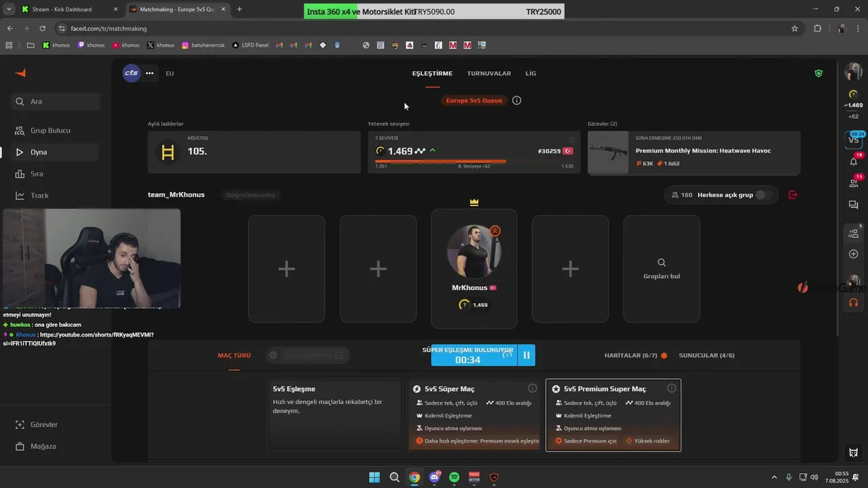Click the Europe 5v5 Queue badge
The image size is (868, 488).
474,100
